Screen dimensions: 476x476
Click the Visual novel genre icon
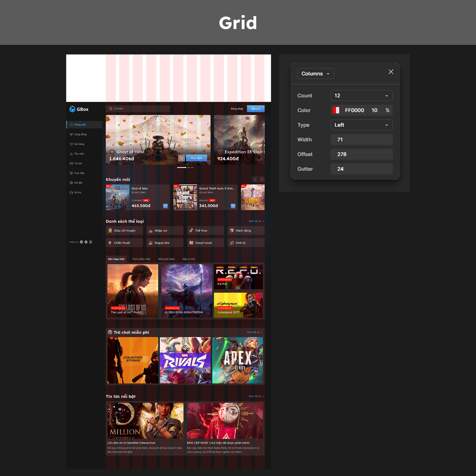(191, 243)
